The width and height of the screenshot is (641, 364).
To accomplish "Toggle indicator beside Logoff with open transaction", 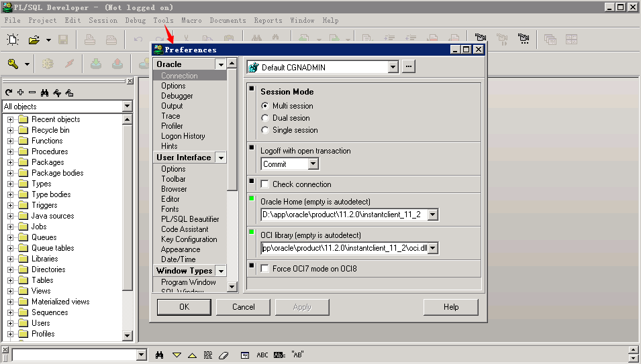I will click(x=252, y=147).
